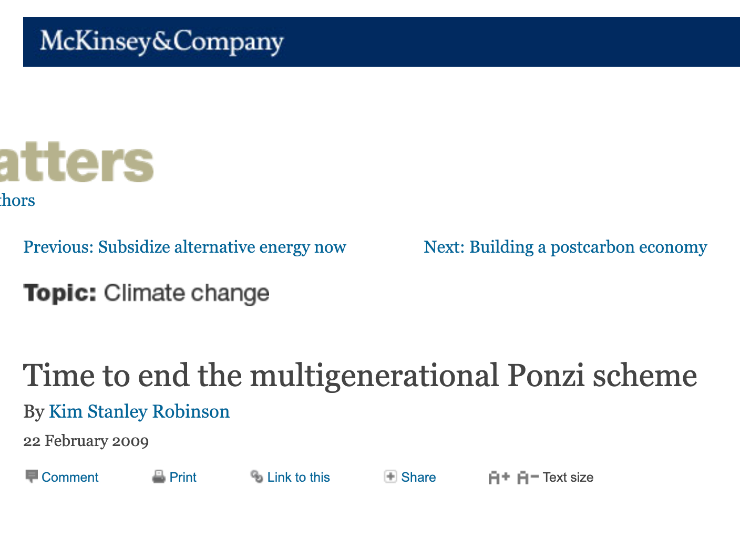Open author Kim Stanley Robinson's page
The width and height of the screenshot is (740, 560).
pos(139,411)
